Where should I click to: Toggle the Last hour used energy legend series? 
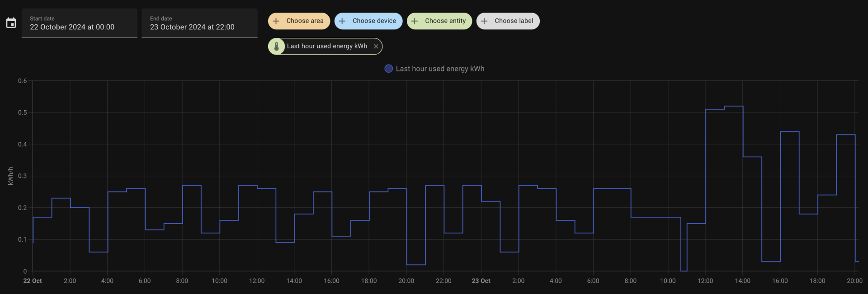(x=439, y=69)
